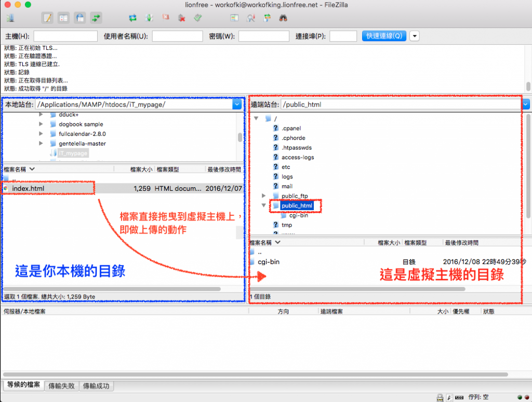Toggle processing of the transfer queue

(149, 18)
